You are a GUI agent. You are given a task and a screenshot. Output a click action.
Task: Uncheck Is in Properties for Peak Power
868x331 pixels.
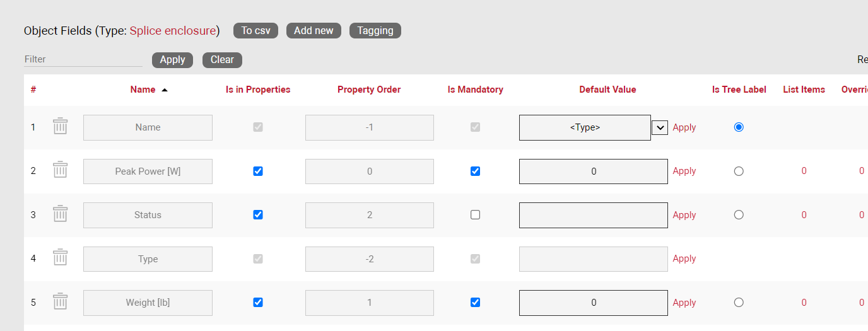pos(258,171)
